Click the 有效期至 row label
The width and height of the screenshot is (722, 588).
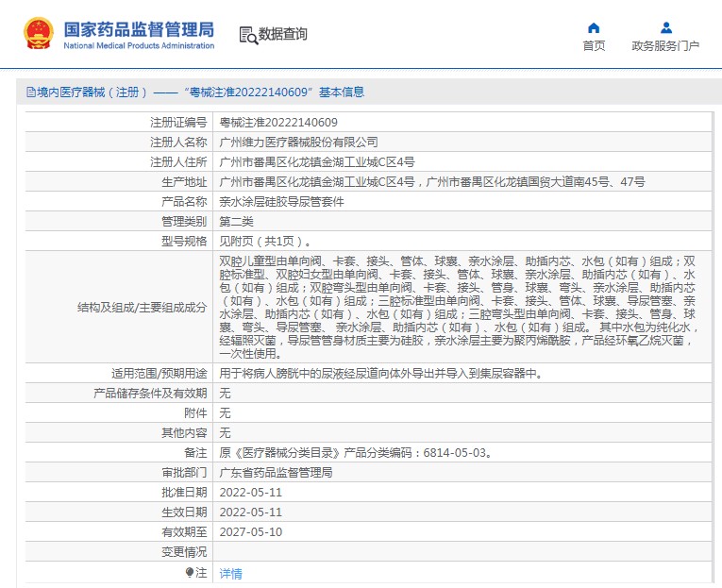184,531
